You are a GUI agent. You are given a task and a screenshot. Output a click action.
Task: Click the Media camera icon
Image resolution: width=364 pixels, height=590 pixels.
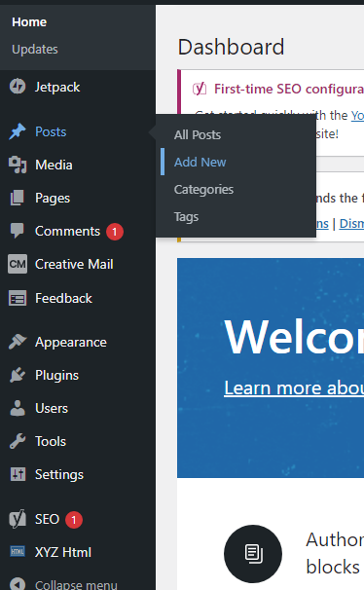18,165
